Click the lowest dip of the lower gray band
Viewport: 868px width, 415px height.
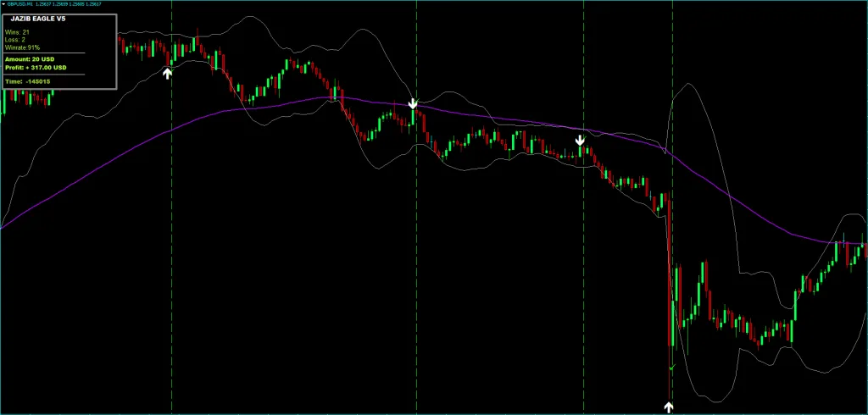click(x=714, y=400)
